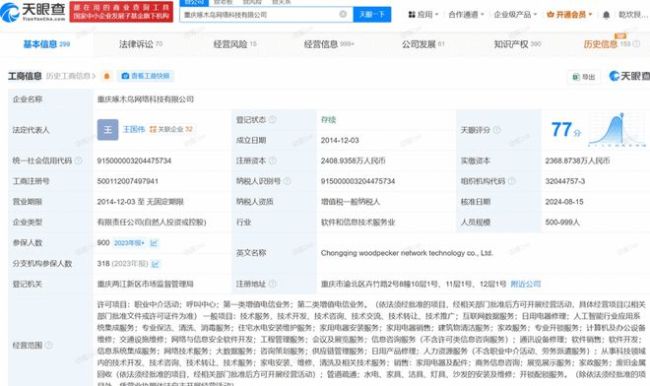Select the 查公司 search type tab
Image resolution: width=650 pixels, height=386 pixels.
[194, 2]
